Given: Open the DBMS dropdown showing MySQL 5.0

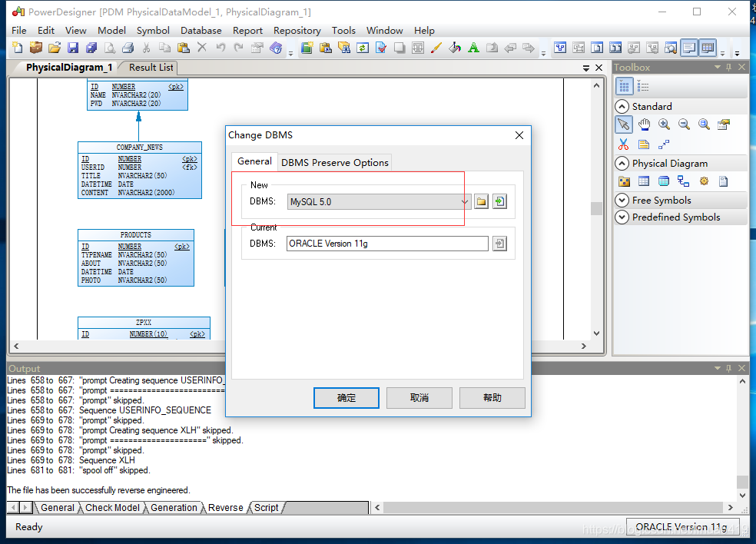Looking at the screenshot, I should [x=464, y=201].
